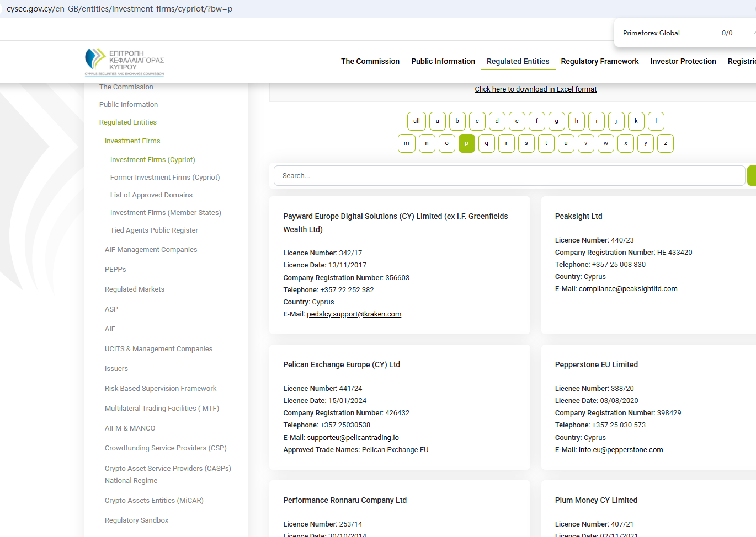This screenshot has width=756, height=537.
Task: Open Former Investment Firms (Cypriot) page
Action: [x=164, y=178]
